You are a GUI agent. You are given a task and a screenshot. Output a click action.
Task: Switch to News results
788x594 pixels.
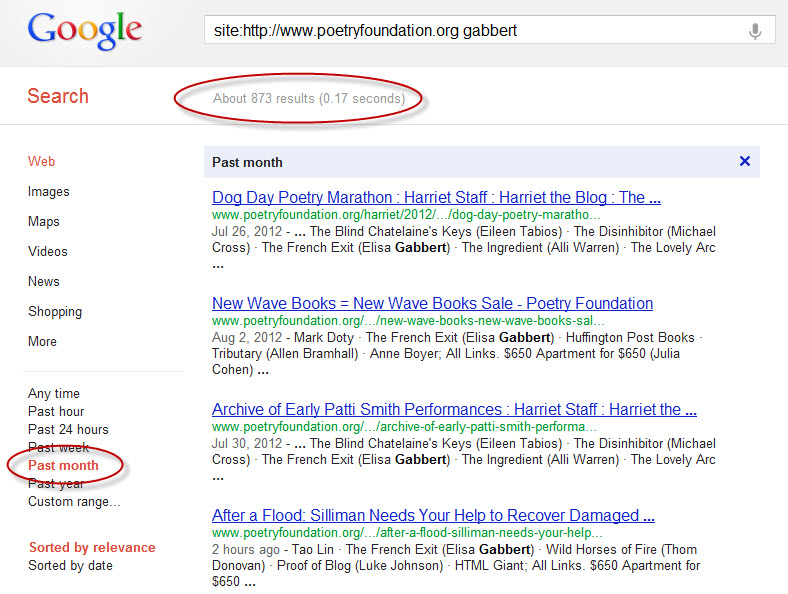[43, 281]
